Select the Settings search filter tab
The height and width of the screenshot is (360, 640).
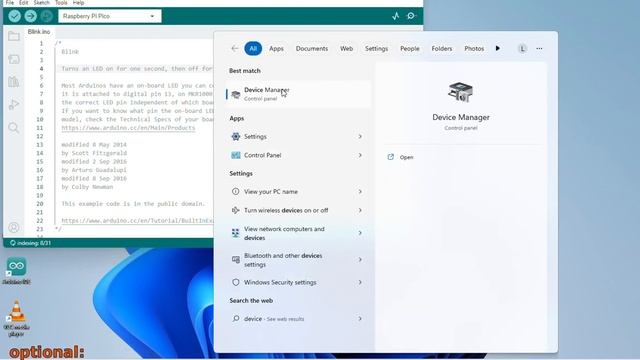pos(376,48)
